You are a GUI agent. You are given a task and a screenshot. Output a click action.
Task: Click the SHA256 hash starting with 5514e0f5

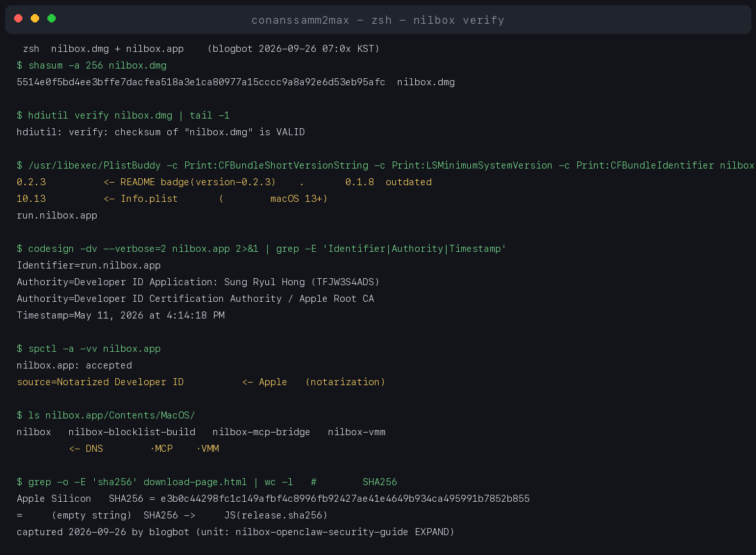point(201,82)
